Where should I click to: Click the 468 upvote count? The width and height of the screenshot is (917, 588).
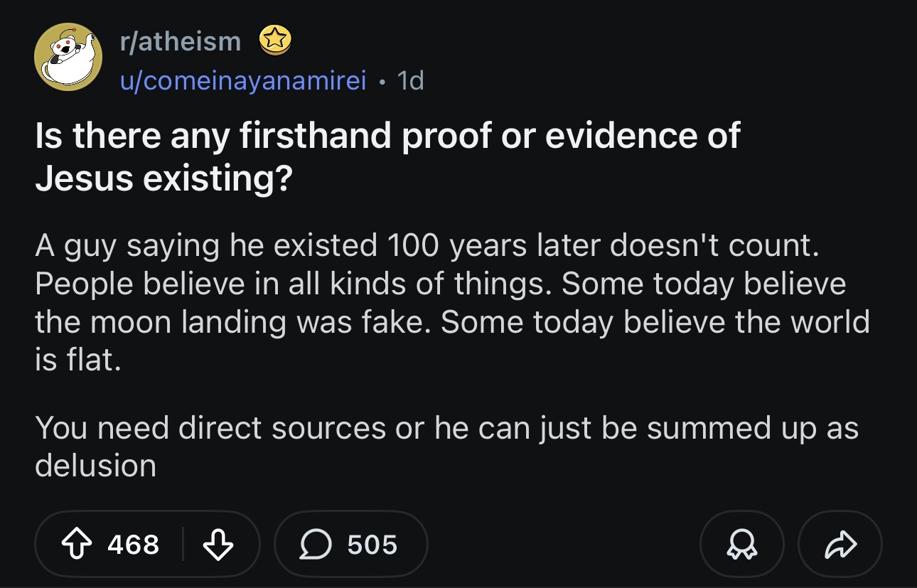coord(134,545)
